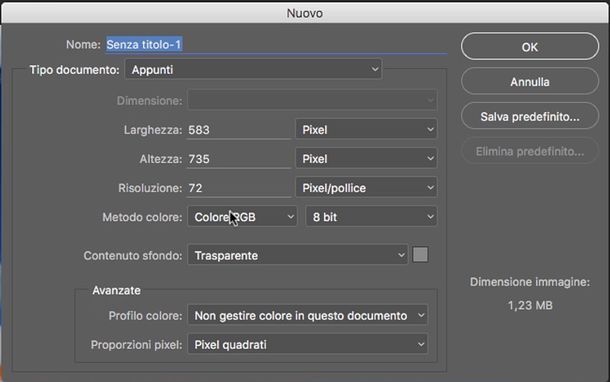Click into the Nome text field
610x382 pixels.
(x=277, y=45)
